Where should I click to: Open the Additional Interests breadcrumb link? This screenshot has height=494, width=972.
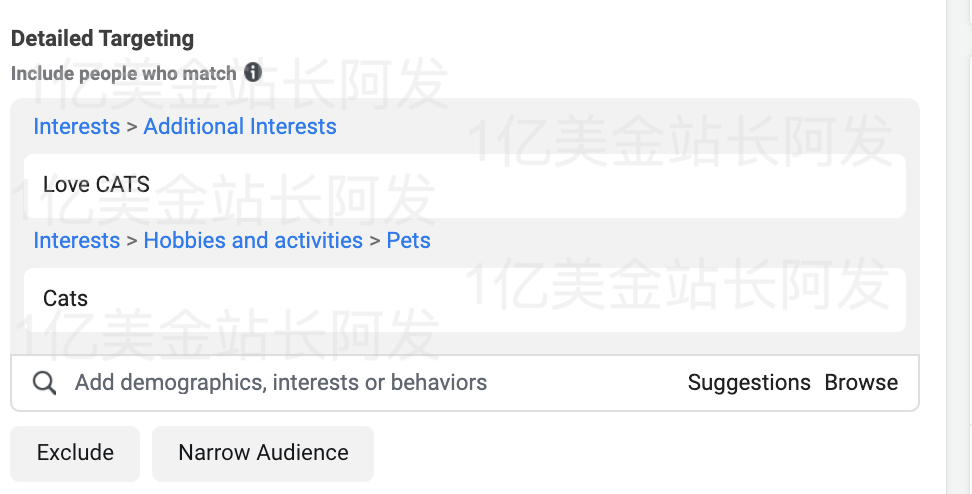pyautogui.click(x=240, y=127)
